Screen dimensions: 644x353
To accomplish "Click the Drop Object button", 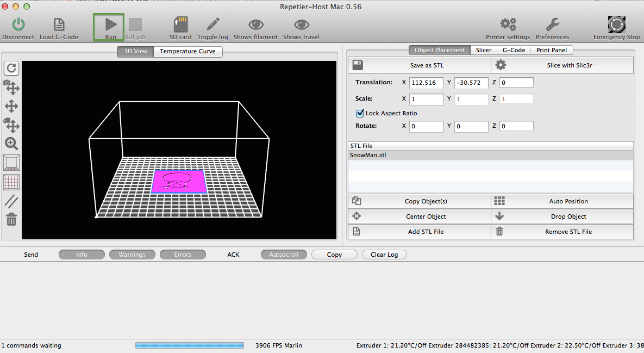I will point(562,216).
